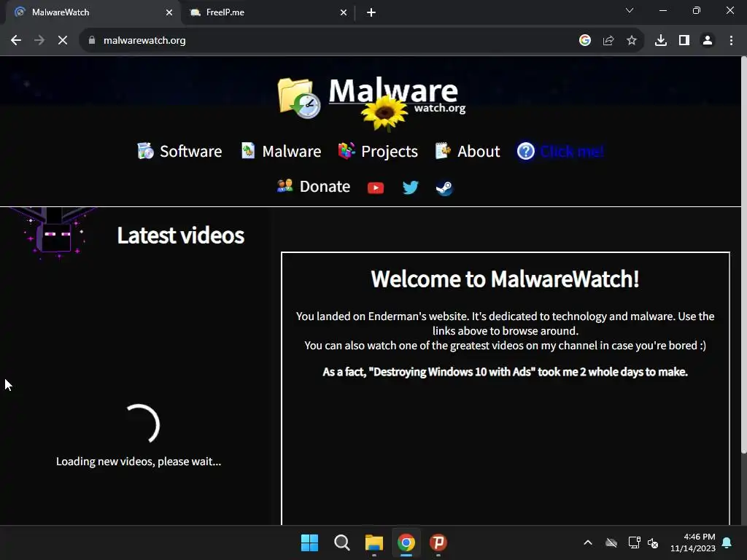The image size is (747, 560).
Task: Click the address bar URL
Action: point(145,41)
